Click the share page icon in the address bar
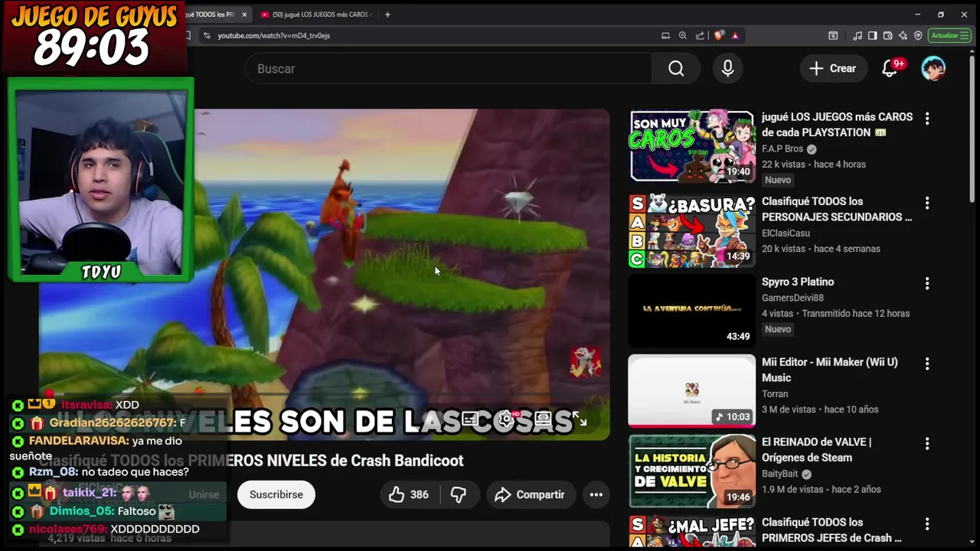This screenshot has height=551, width=980. tap(700, 35)
